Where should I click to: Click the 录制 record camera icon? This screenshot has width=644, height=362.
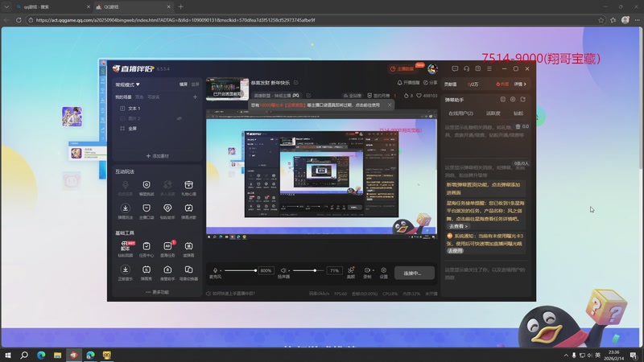pos(367,270)
